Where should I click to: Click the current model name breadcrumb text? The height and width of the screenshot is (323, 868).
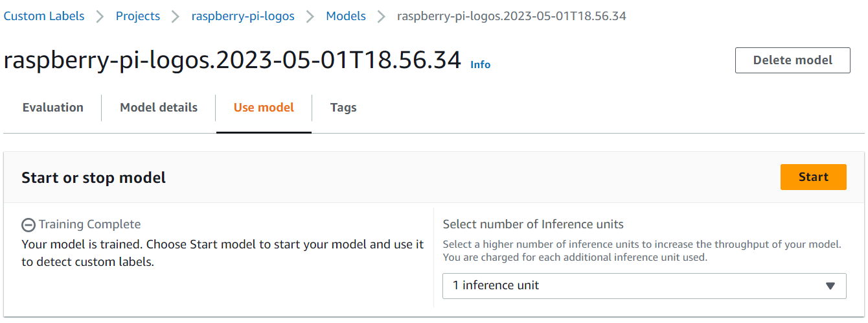point(512,16)
